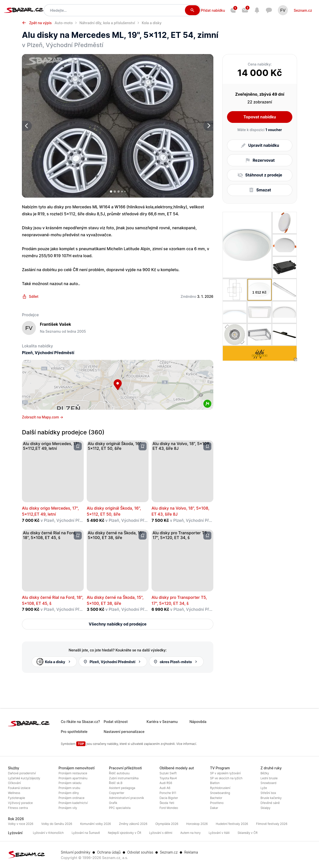The image size is (319, 868).
Task: Open the Kola a disky category chip
Action: pos(54,661)
